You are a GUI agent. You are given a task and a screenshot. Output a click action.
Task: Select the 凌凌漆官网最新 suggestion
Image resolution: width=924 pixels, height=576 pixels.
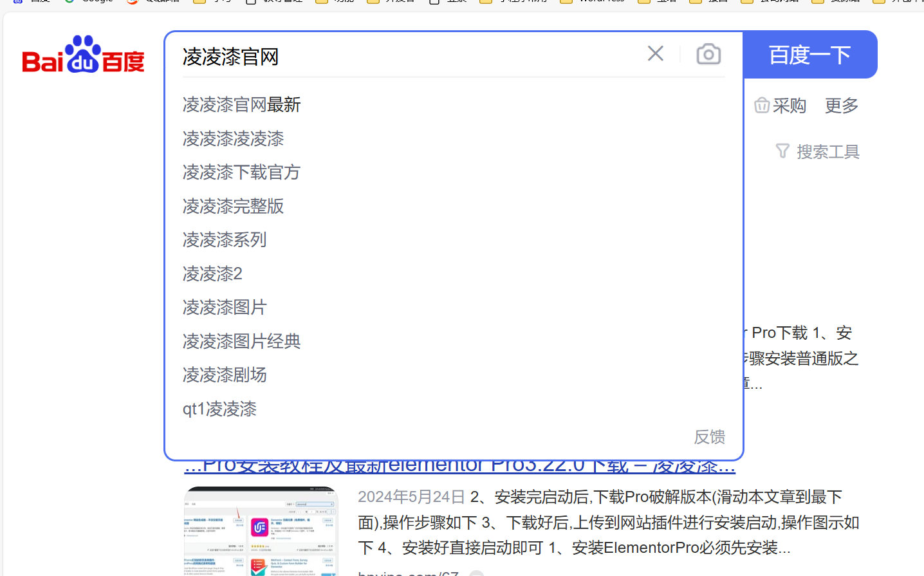(241, 104)
